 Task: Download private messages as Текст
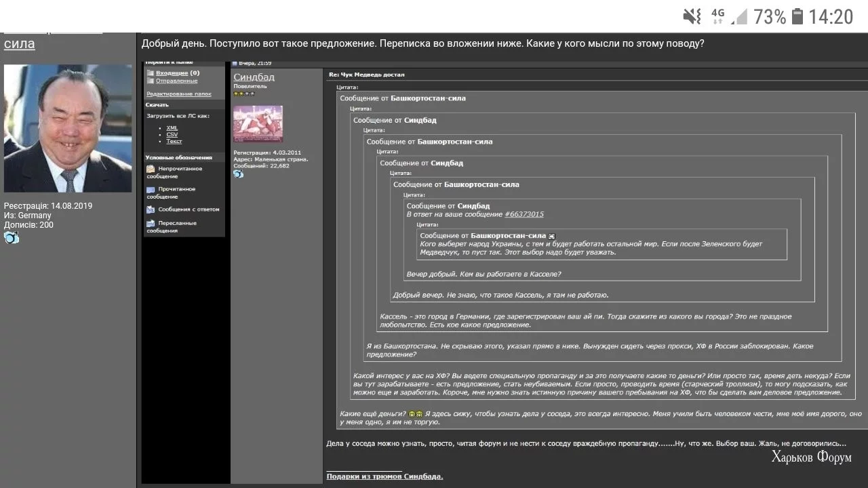(174, 142)
